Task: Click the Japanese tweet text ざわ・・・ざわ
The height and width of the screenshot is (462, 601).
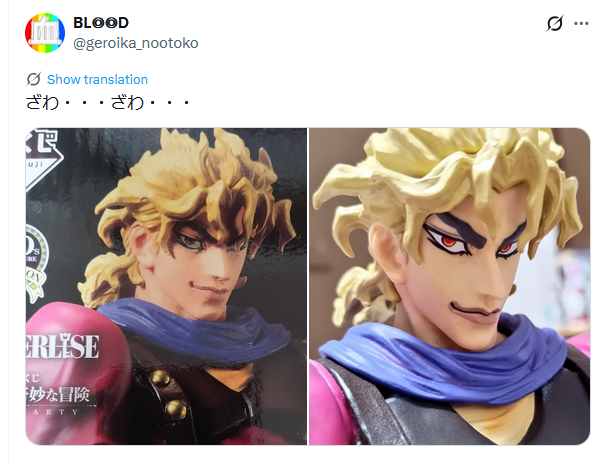Action: click(x=108, y=102)
